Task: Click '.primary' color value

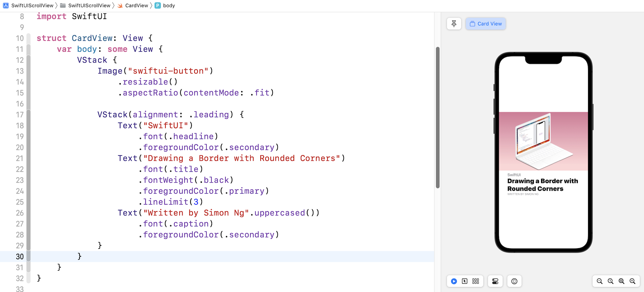Action: (244, 191)
